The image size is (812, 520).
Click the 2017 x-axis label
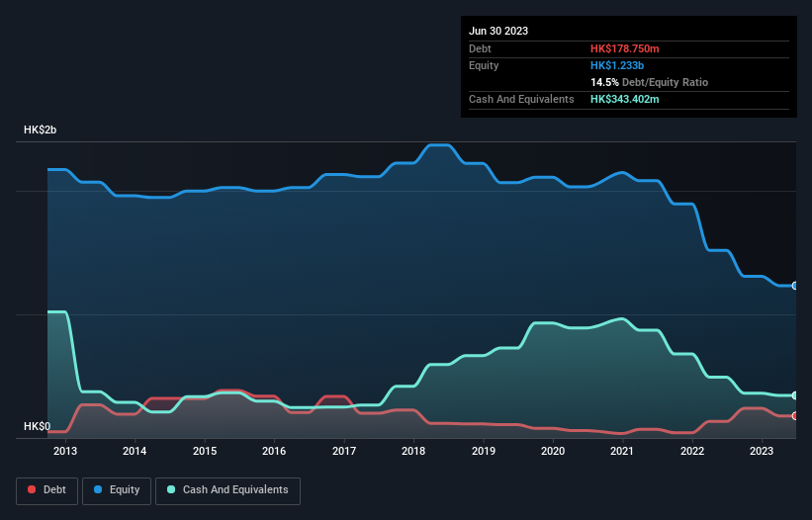[x=344, y=451]
